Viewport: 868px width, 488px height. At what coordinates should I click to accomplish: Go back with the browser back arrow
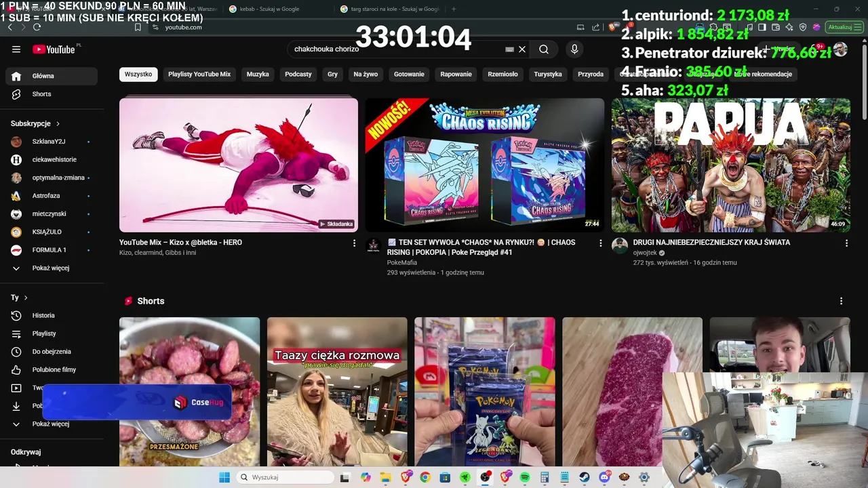[x=9, y=27]
